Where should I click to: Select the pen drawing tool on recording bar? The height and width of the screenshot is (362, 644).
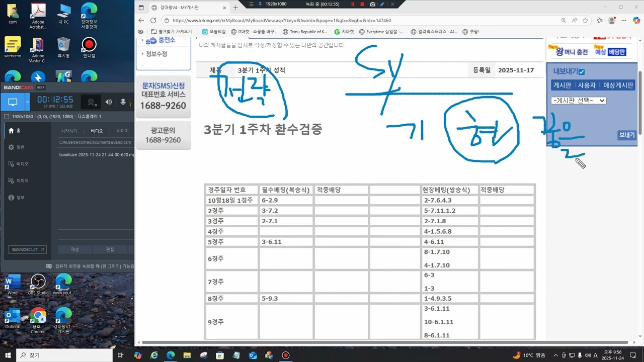click(x=382, y=4)
